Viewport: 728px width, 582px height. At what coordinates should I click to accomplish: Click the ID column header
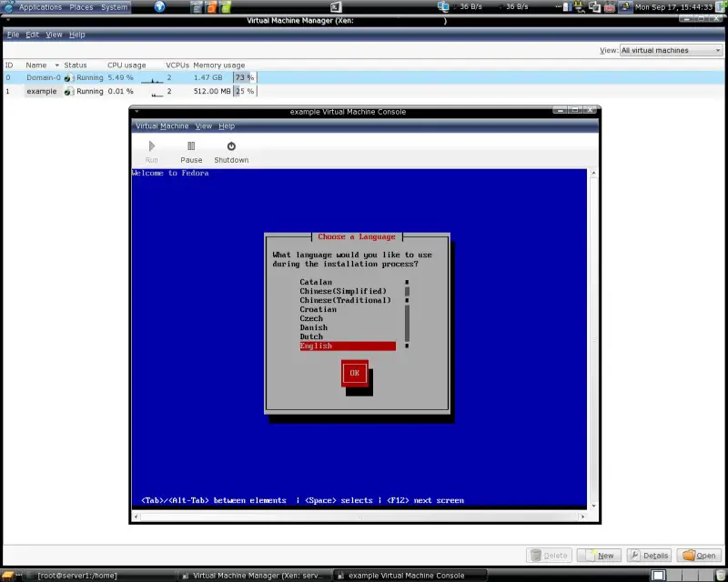[9, 65]
